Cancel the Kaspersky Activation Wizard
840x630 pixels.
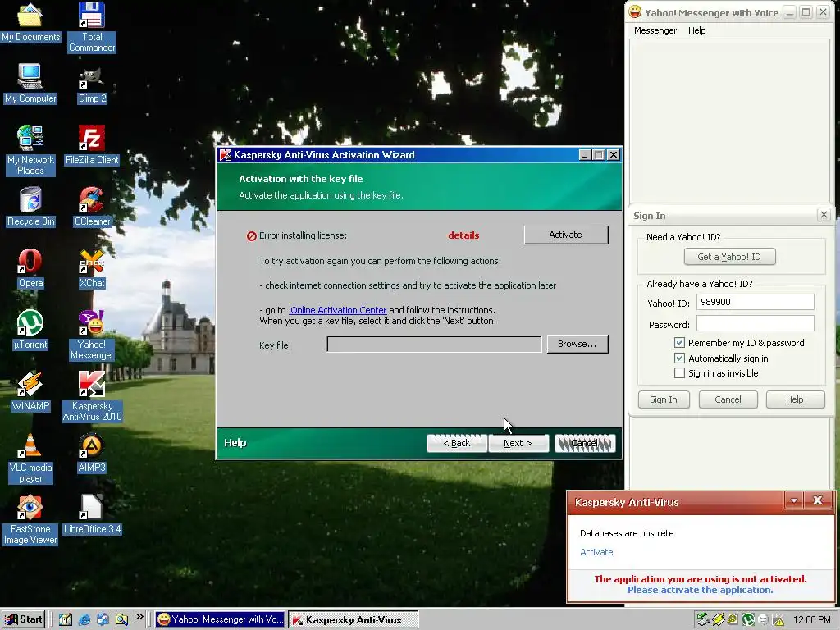[584, 443]
